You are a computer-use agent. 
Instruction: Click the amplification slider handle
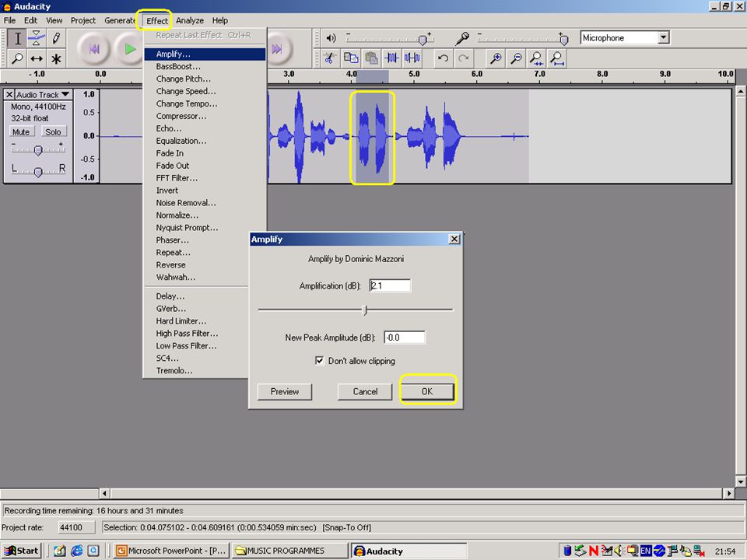point(365,310)
